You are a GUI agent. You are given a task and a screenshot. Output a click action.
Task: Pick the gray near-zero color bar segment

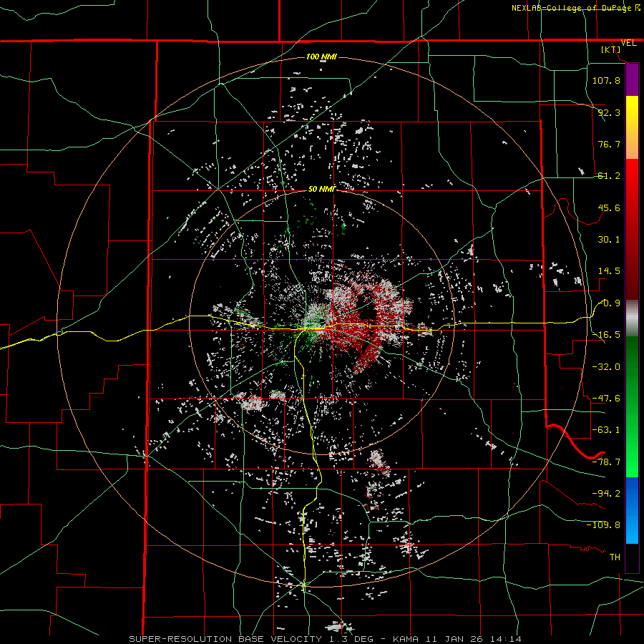tap(632, 318)
